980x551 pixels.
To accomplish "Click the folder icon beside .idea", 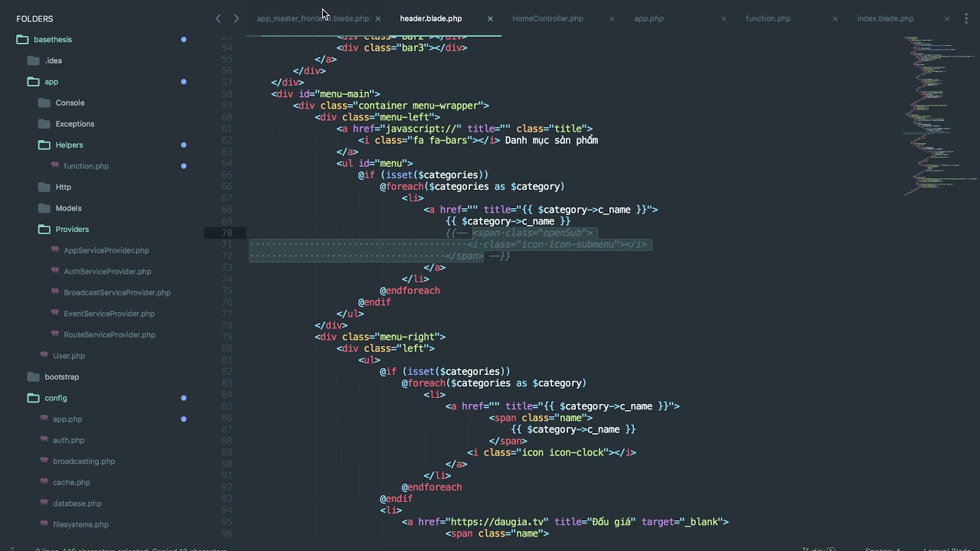I will (33, 60).
